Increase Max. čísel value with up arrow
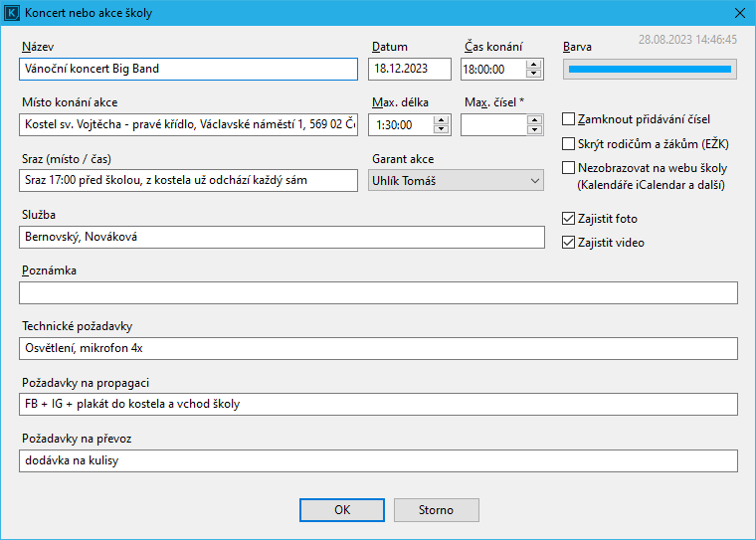Screen dimensions: 756x540 (x=534, y=120)
